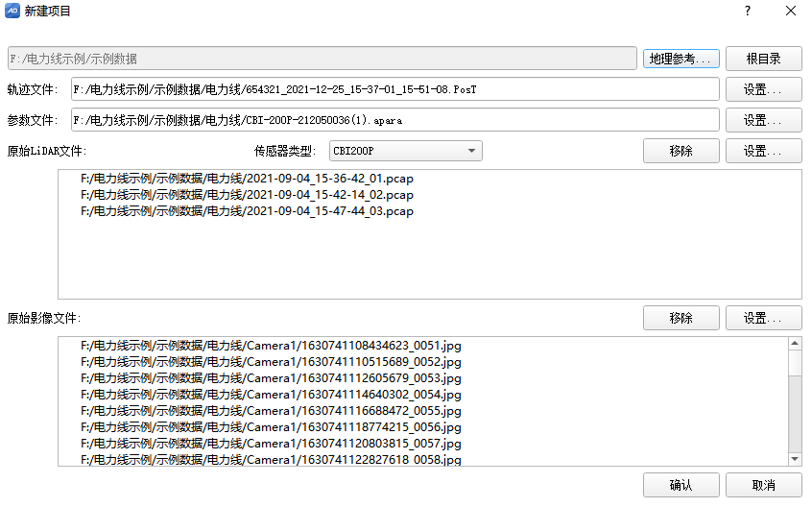Select image 1630741110515689_0052.jpg

coord(271,361)
